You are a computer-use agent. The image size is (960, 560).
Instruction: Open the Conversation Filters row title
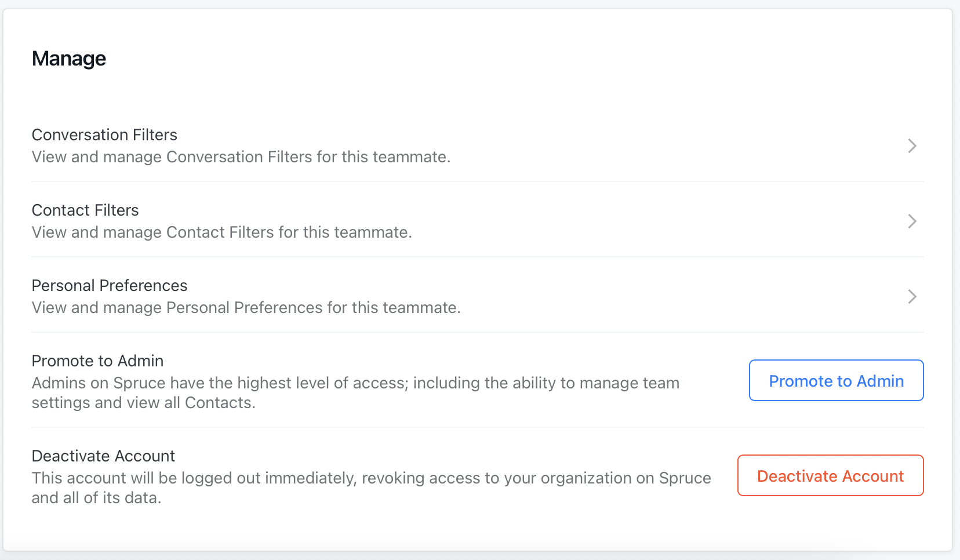click(x=104, y=134)
